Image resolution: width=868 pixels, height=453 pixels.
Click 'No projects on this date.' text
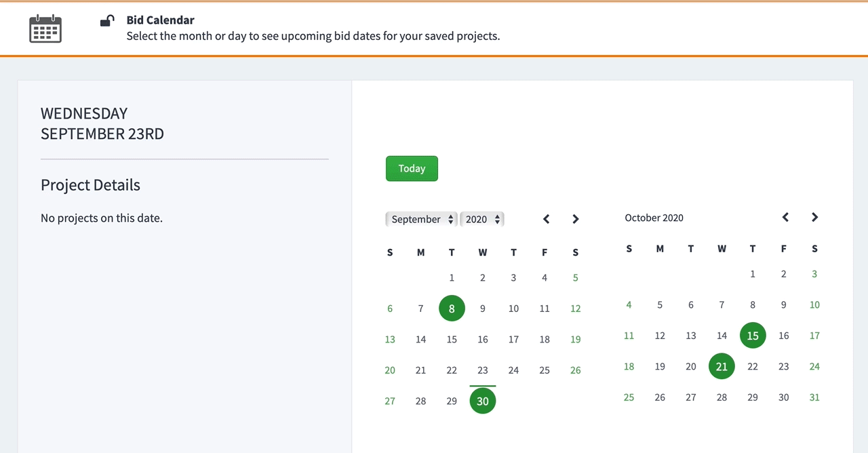pyautogui.click(x=102, y=218)
